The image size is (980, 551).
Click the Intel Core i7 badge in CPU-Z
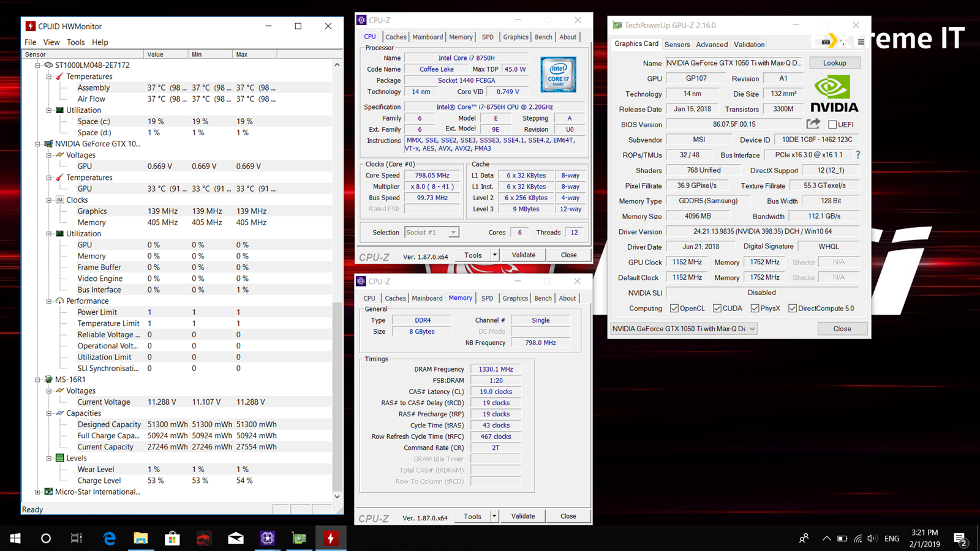[558, 75]
